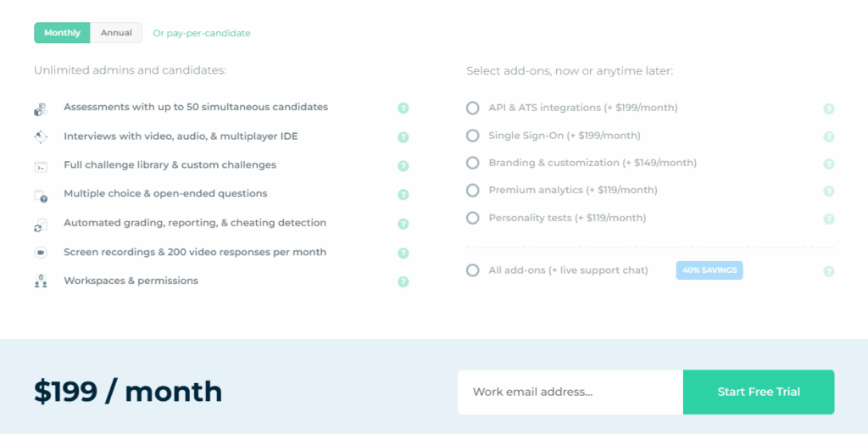Choose the All add-ons option
The width and height of the screenshot is (868, 434).
473,270
